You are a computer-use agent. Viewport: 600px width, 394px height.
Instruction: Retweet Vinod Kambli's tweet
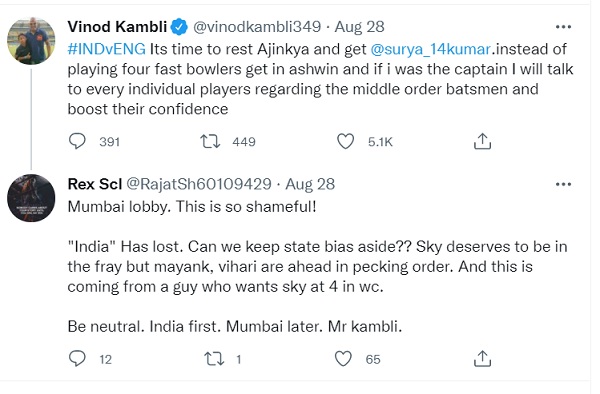click(210, 141)
